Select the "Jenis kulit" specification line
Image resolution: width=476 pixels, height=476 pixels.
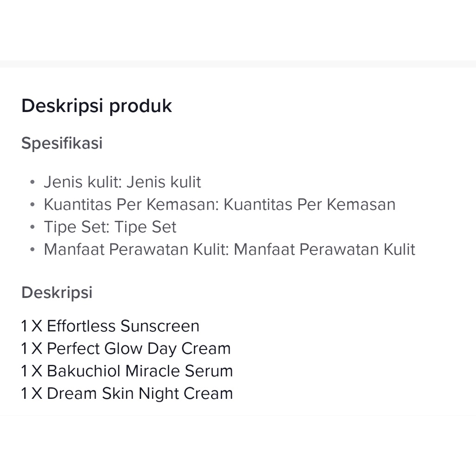point(122,182)
